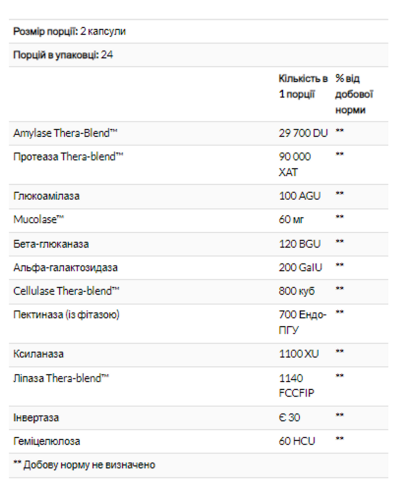Image resolution: width=400 pixels, height=500 pixels.
Task: Click the Кількість в 1 порції column header
Action: click(x=303, y=86)
